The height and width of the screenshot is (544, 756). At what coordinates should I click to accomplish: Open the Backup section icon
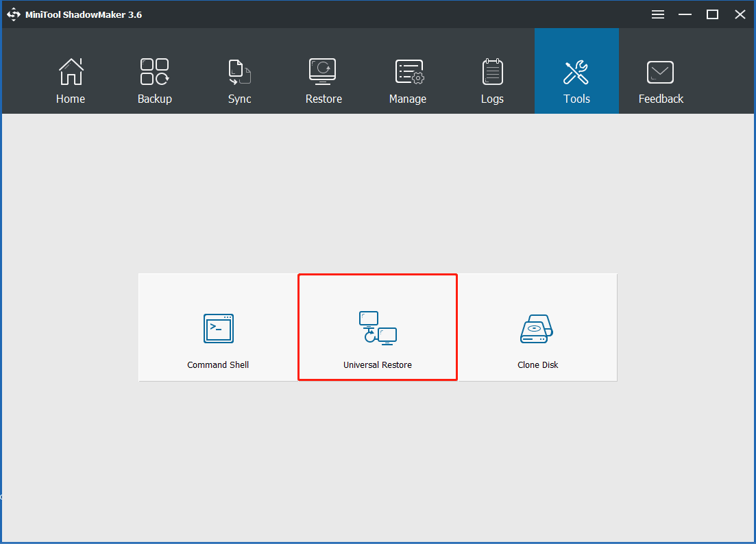pyautogui.click(x=154, y=72)
